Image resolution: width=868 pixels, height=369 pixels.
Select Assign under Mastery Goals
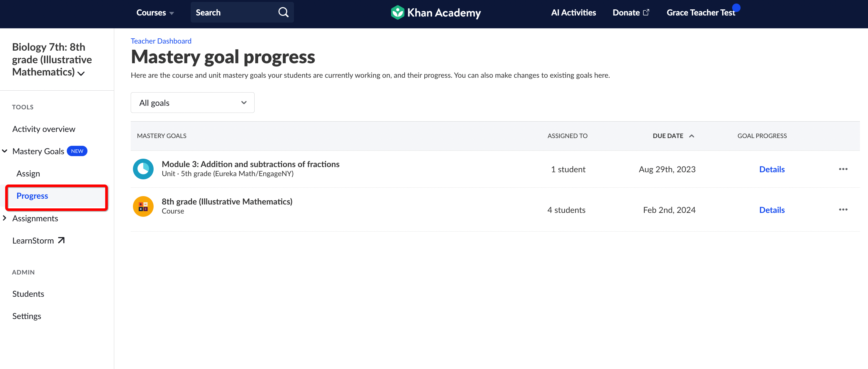[28, 173]
